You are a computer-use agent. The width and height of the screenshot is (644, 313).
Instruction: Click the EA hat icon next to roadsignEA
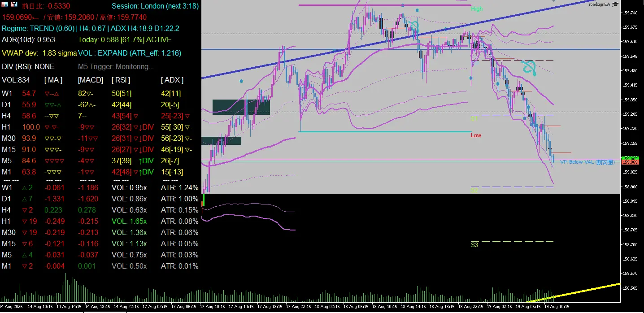(615, 4)
